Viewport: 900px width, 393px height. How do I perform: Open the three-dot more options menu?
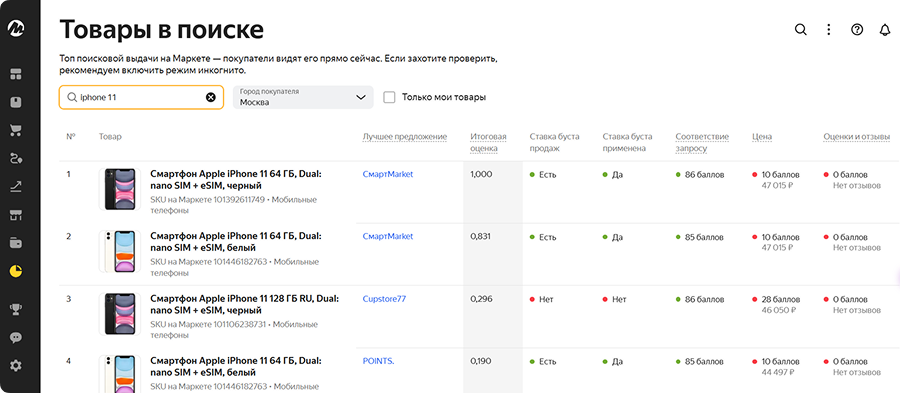pyautogui.click(x=828, y=30)
